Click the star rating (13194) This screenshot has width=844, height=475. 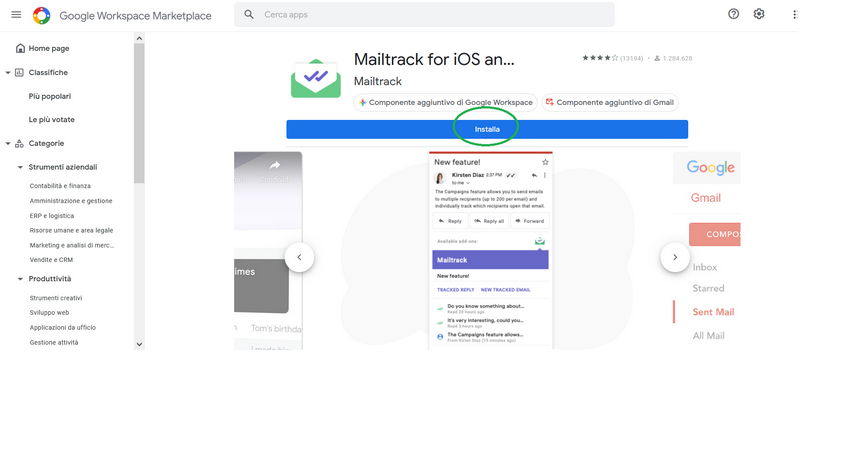pos(613,58)
